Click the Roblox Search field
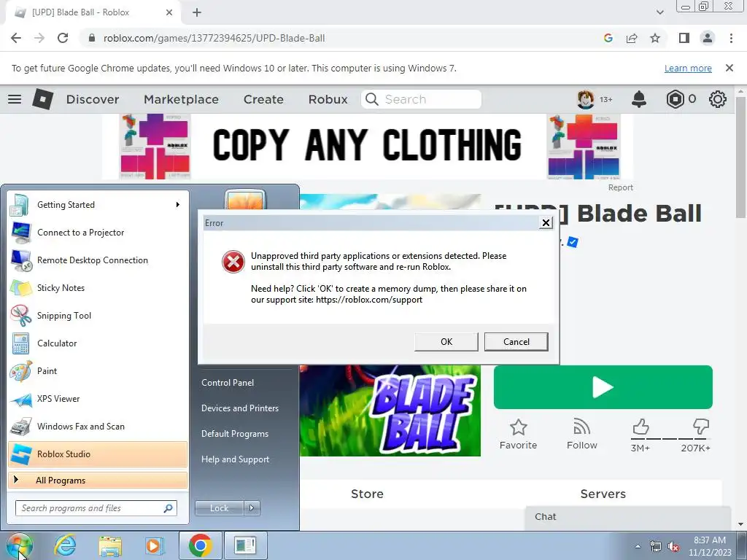Screen dimensions: 747x560 pos(421,99)
